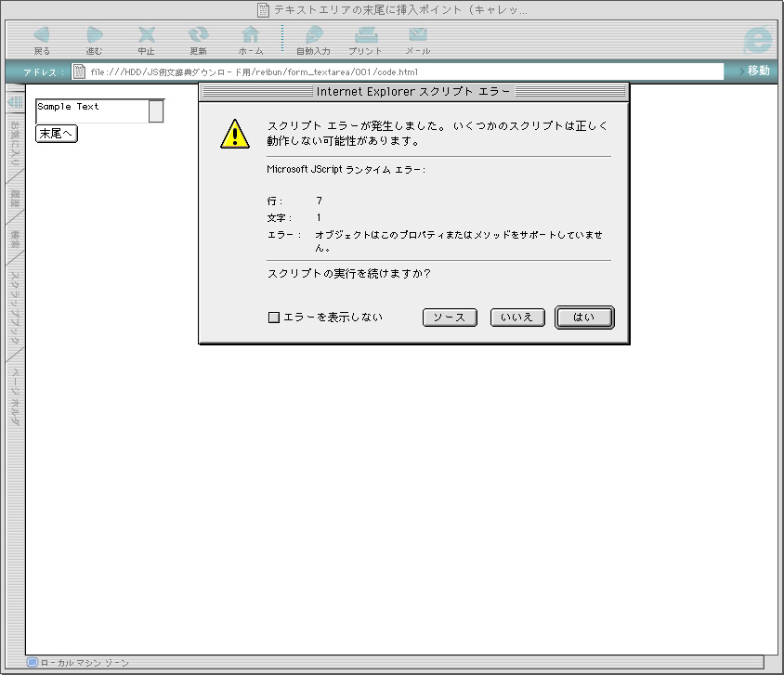The height and width of the screenshot is (675, 784).
Task: Click the スクリプトの実行を続けますか? text
Action: [x=349, y=273]
